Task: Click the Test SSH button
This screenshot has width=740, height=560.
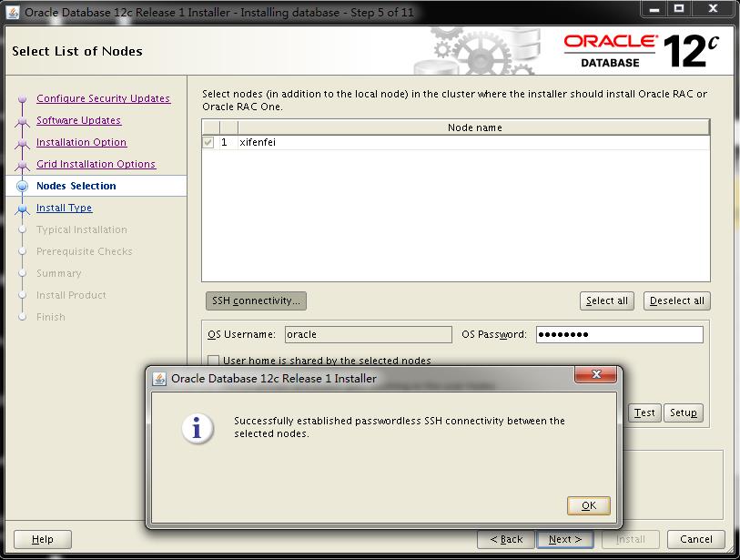Action: (644, 412)
